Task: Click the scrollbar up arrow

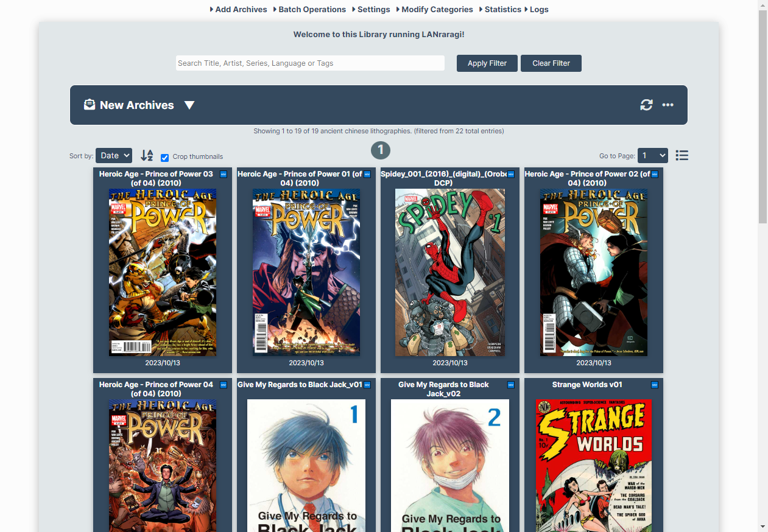Action: click(x=763, y=5)
